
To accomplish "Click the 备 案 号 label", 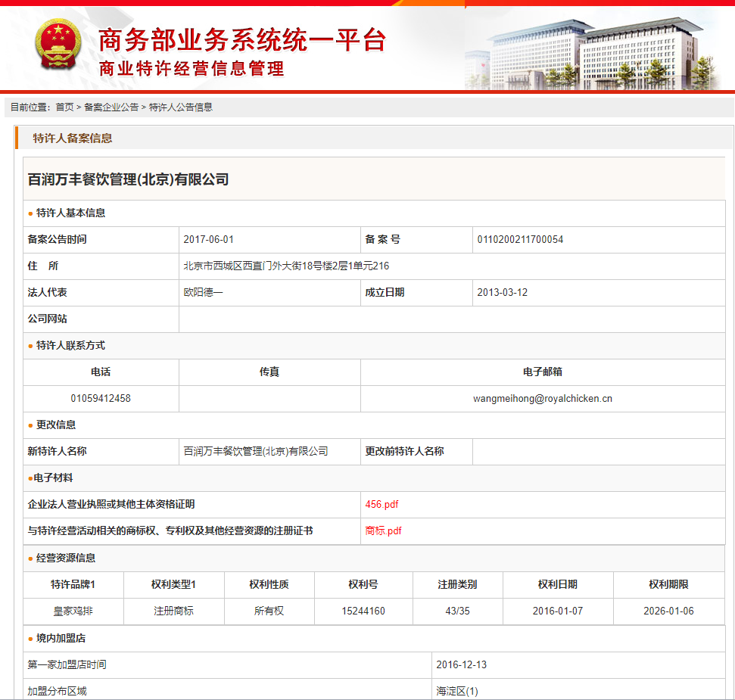I will [382, 239].
